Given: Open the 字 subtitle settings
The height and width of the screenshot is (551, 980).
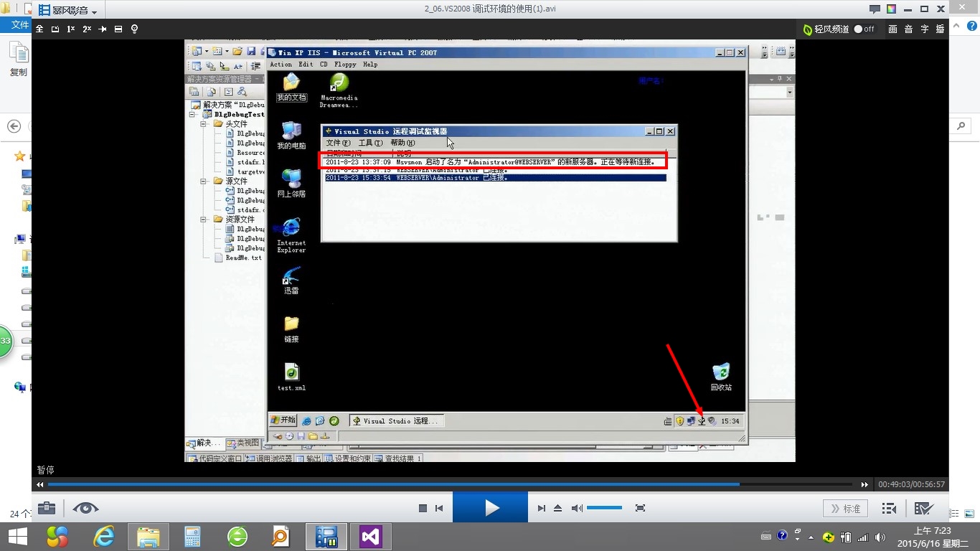Looking at the screenshot, I should coord(924,29).
